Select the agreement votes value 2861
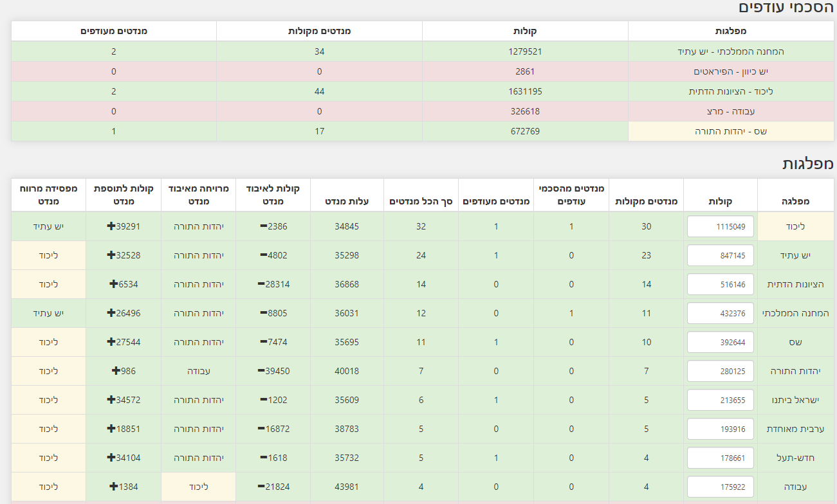837x504 pixels. [x=525, y=71]
